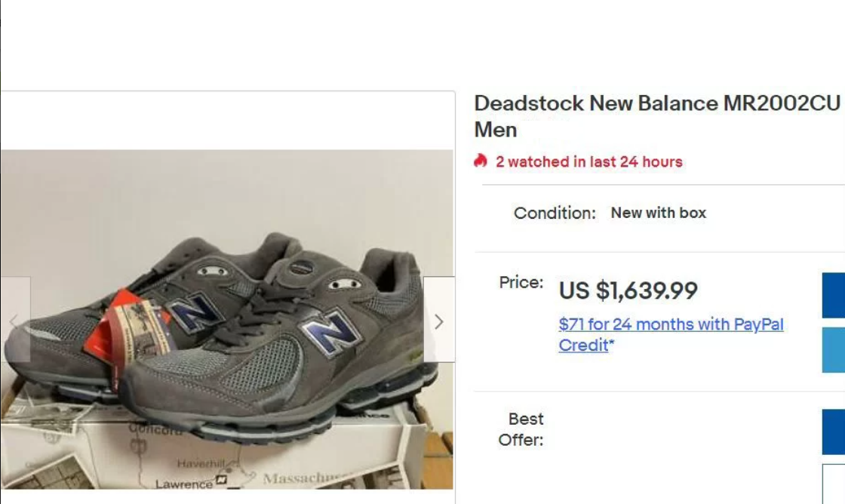The width and height of the screenshot is (845, 504).
Task: Click the word "Men" in the listing title
Action: click(x=496, y=130)
